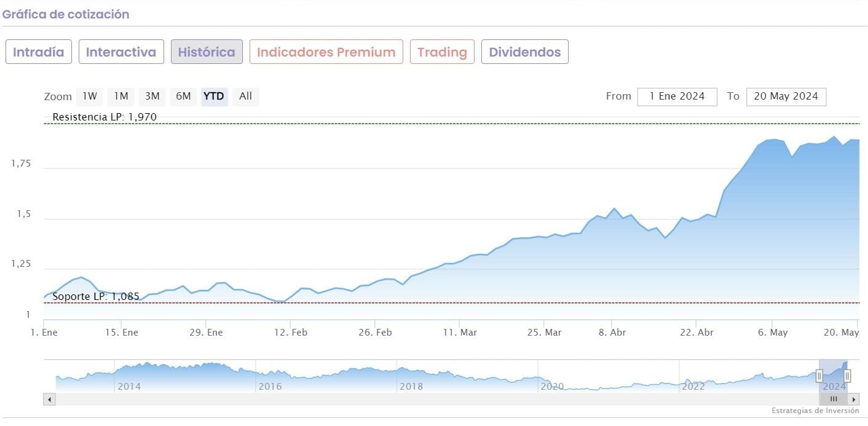Click the To date field

pos(786,97)
